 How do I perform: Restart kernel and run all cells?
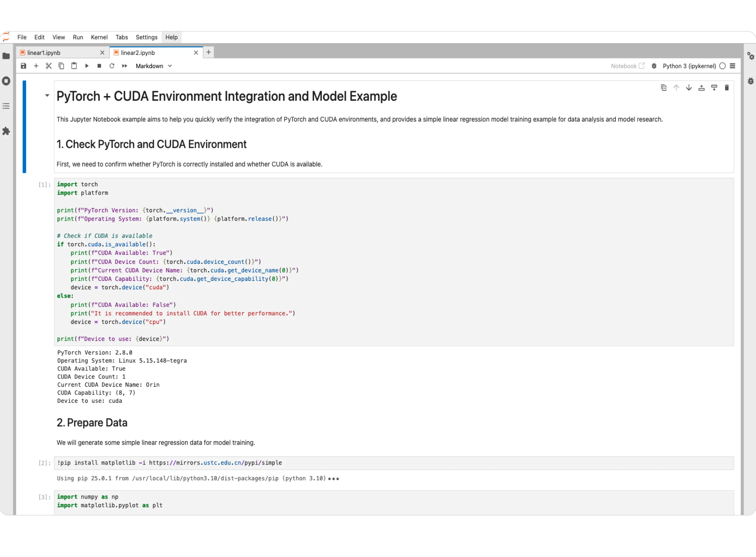125,66
